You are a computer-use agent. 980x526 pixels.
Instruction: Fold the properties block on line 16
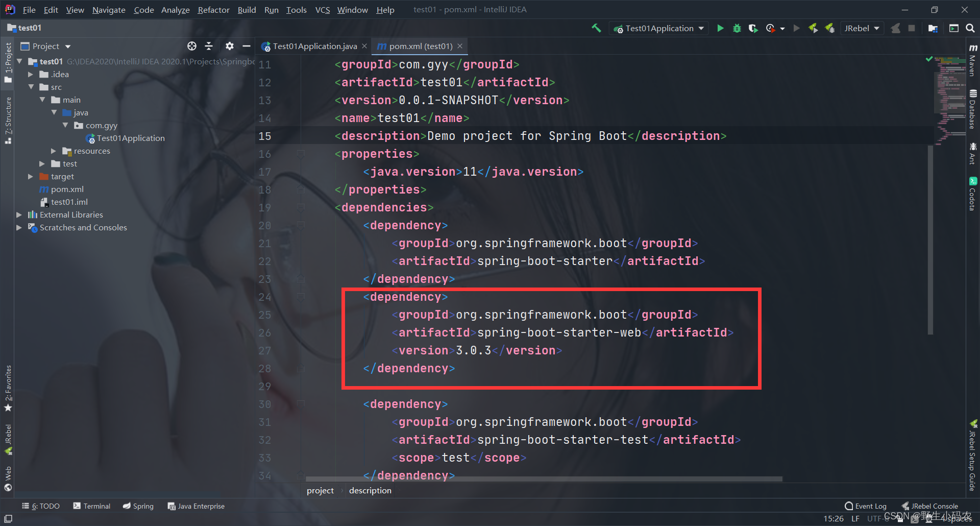[301, 154]
